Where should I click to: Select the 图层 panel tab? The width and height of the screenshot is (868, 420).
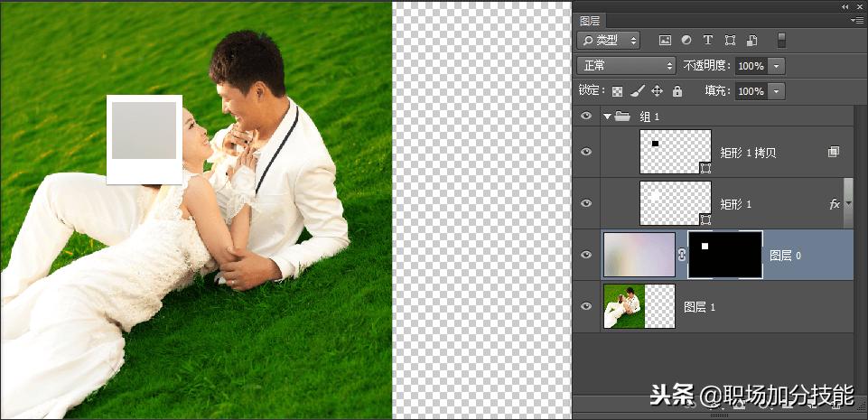(589, 21)
